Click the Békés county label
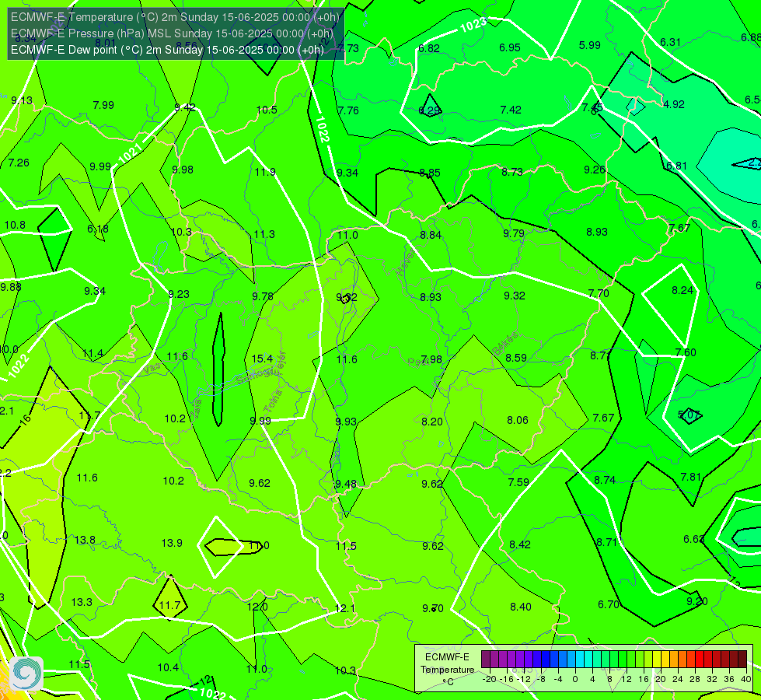The image size is (761, 700). (x=504, y=344)
